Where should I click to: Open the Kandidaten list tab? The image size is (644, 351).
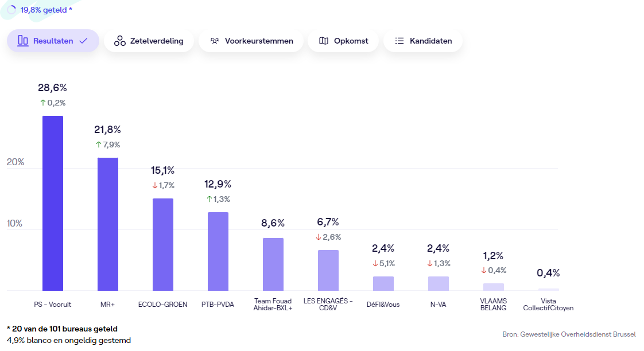pos(423,41)
